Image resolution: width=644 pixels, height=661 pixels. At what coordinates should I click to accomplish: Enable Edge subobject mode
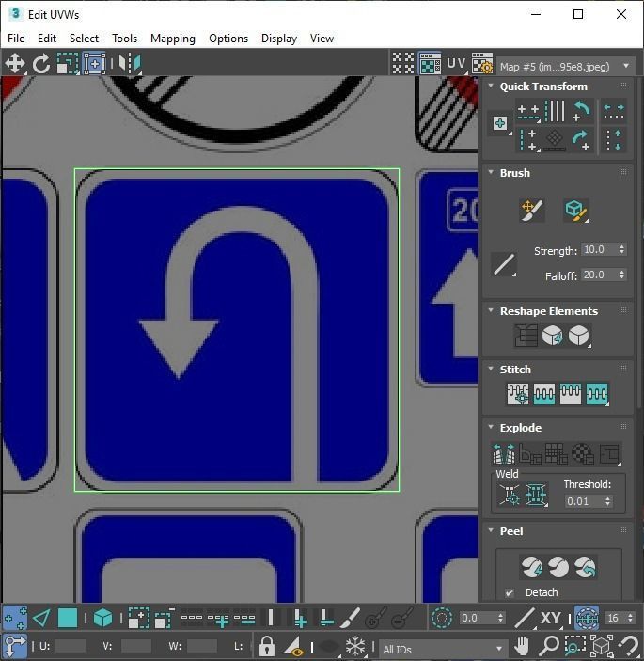[x=41, y=618]
